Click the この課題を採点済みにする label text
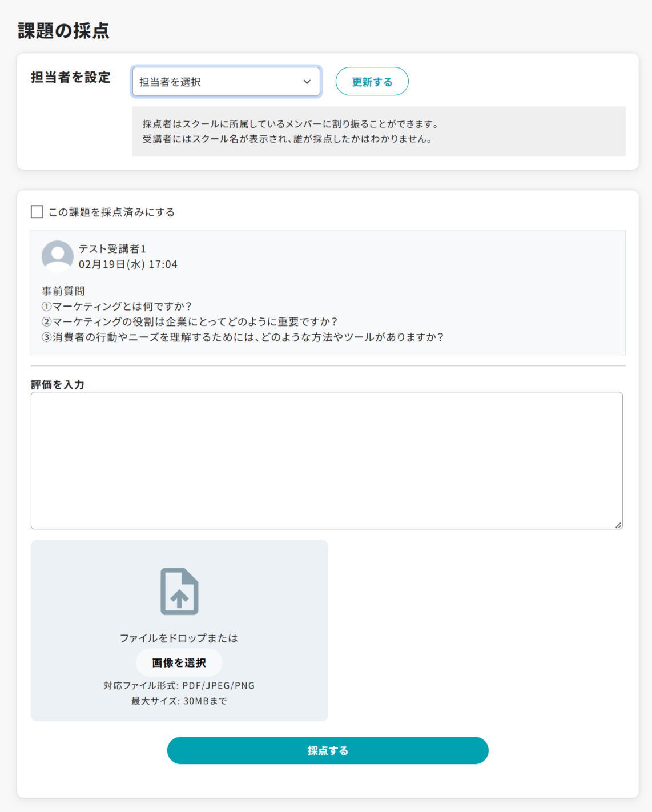The height and width of the screenshot is (812, 652). point(111,212)
